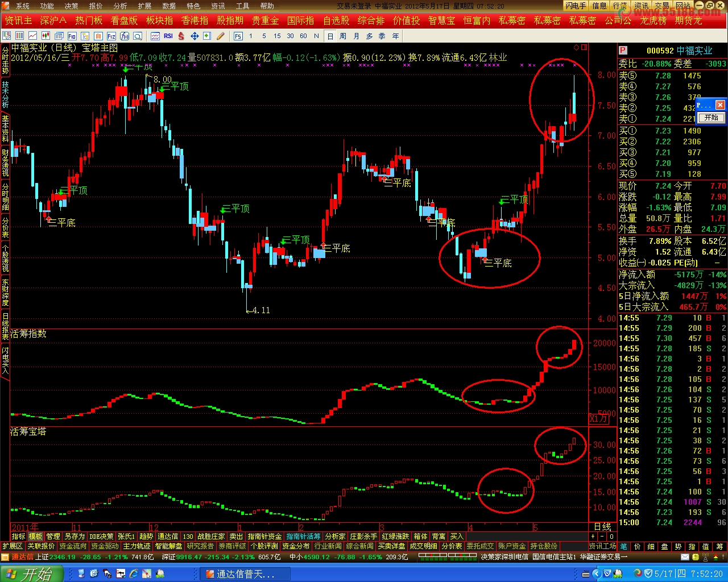This screenshot has height=582, width=728.
Task: Open the f(x) formula toolbar icon
Action: point(124,36)
